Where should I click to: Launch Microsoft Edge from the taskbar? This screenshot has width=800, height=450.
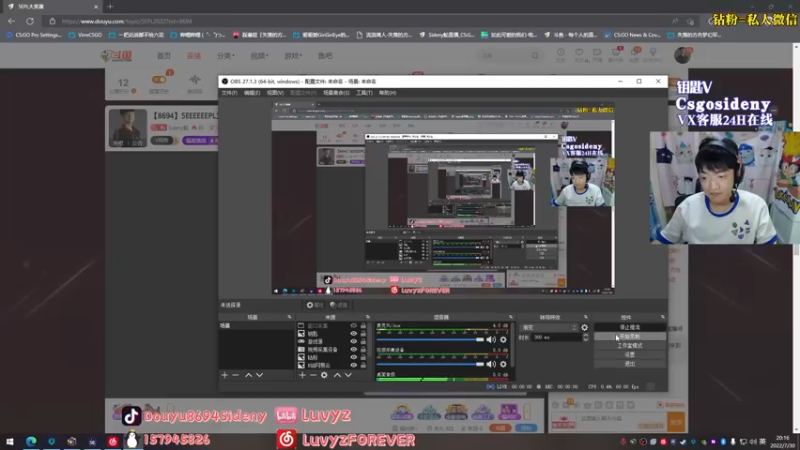[x=31, y=441]
